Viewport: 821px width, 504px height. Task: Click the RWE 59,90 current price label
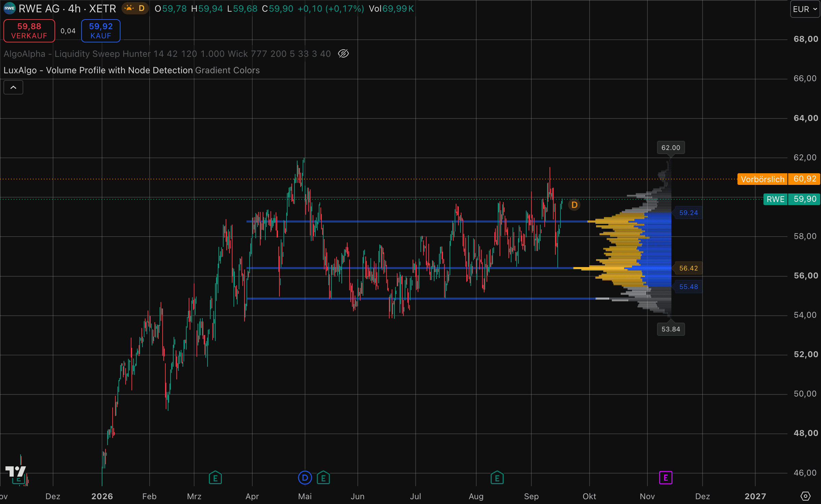point(792,199)
